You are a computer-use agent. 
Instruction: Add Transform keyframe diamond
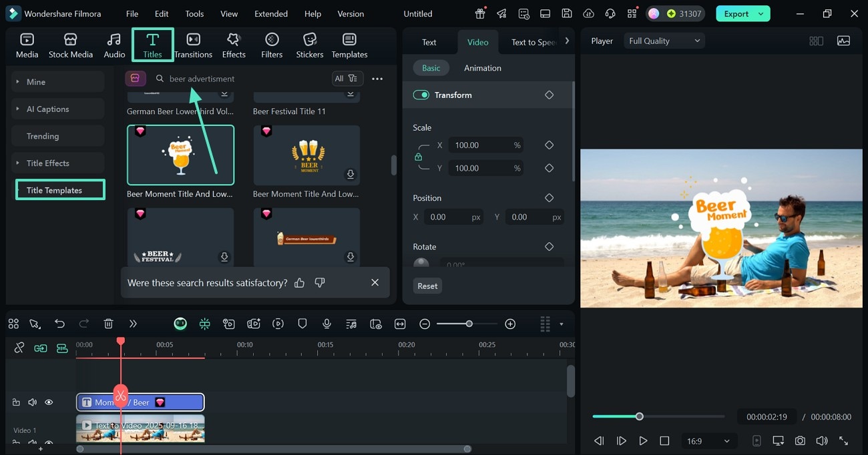point(549,95)
